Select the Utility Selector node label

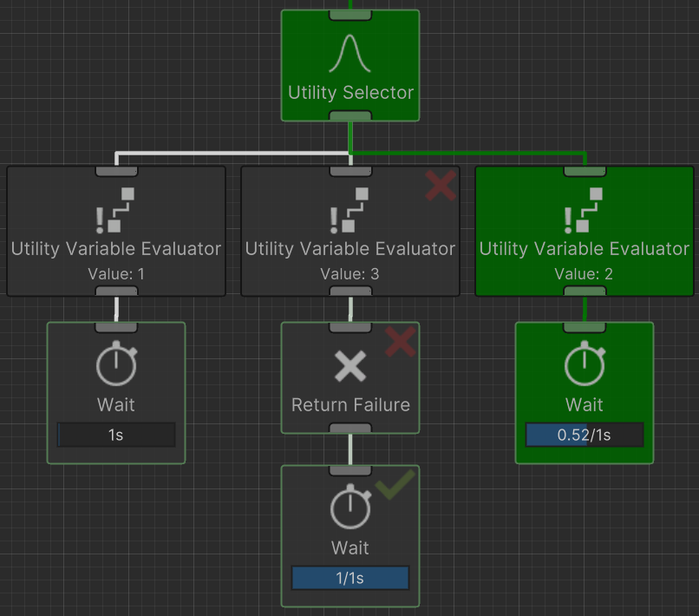point(349,93)
